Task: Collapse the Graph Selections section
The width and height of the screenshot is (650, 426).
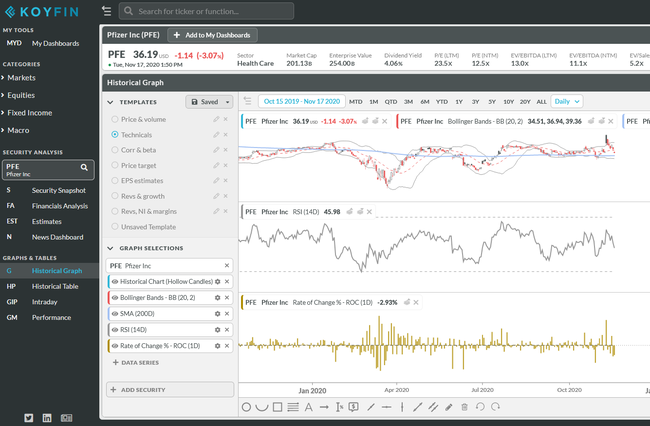Action: pyautogui.click(x=110, y=248)
